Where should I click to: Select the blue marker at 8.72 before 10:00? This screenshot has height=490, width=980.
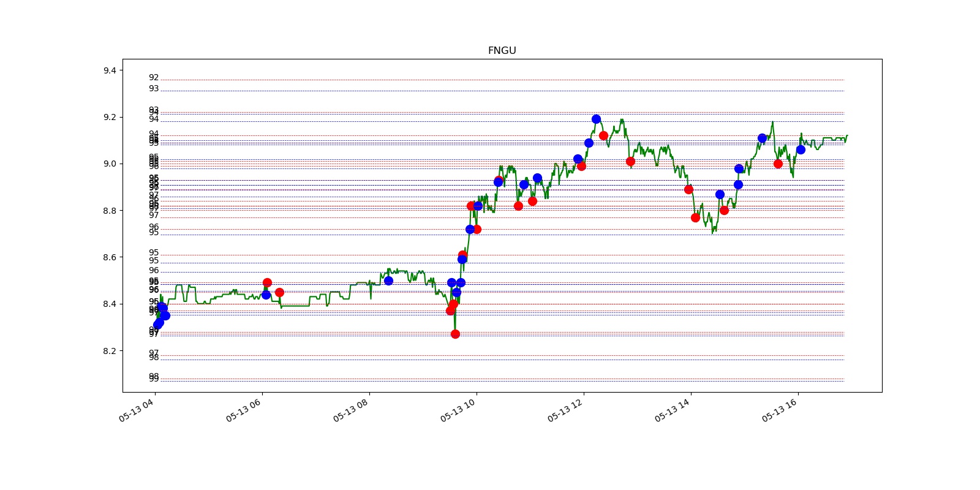[x=470, y=229]
